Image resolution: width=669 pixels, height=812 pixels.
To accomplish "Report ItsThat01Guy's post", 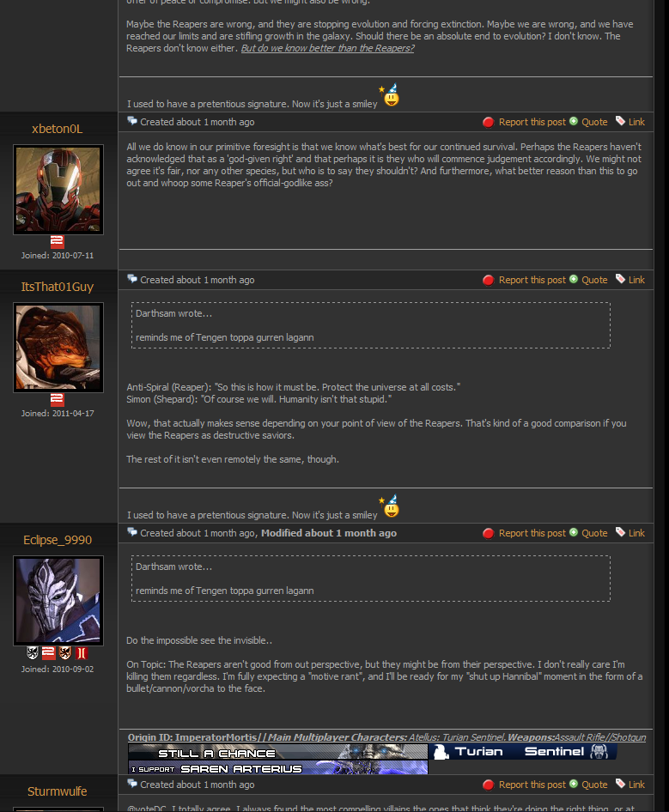I will click(532, 280).
